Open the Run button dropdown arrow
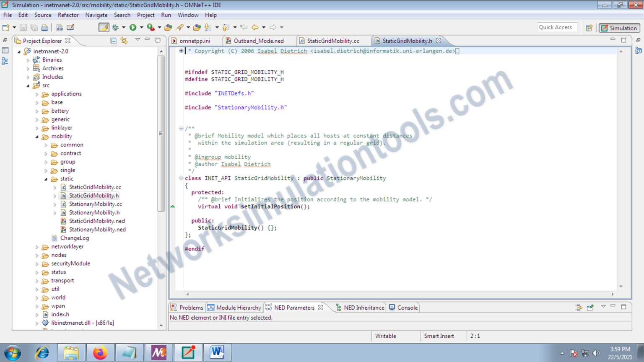Viewport: 644px width, 362px height. click(x=141, y=27)
